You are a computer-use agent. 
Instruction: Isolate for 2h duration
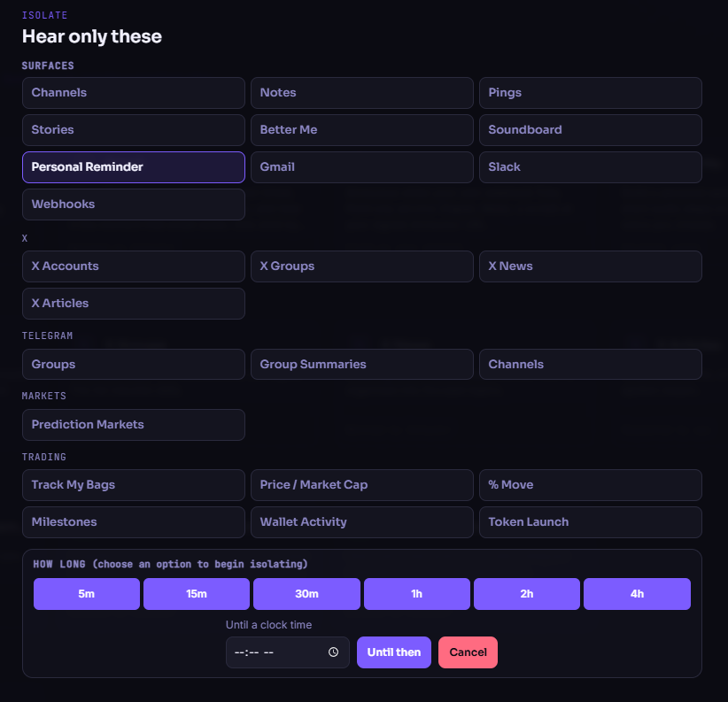[527, 594]
